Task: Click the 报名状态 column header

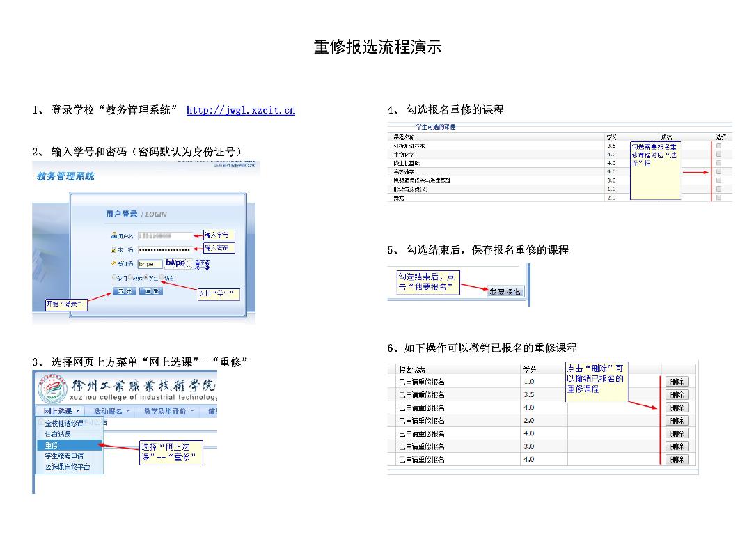Action: click(411, 370)
